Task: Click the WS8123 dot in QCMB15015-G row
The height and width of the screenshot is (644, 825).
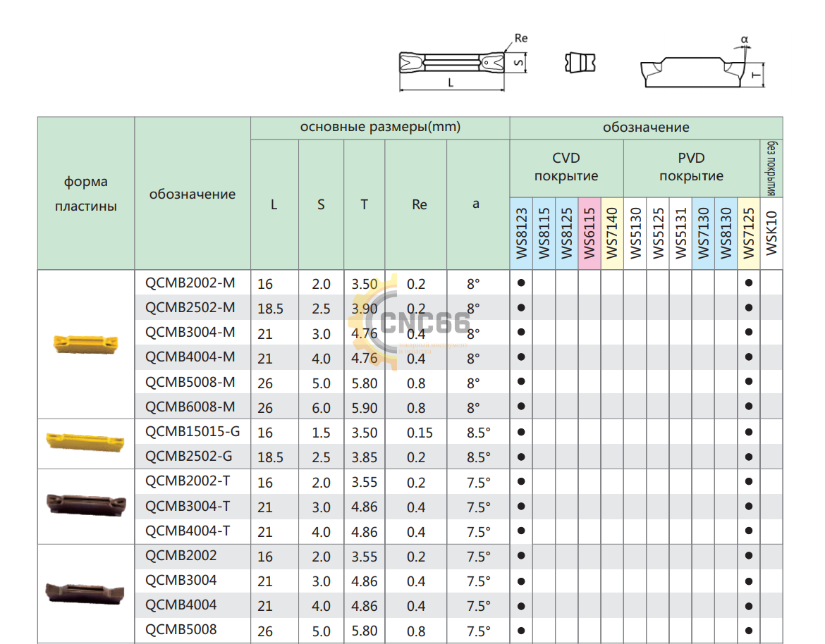Action: [521, 432]
